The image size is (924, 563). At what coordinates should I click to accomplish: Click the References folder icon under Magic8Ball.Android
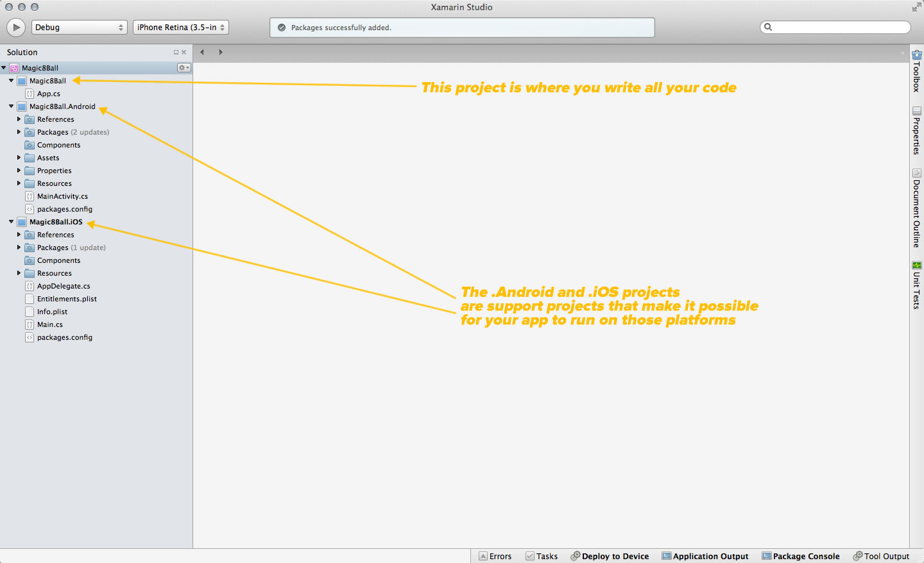point(30,119)
